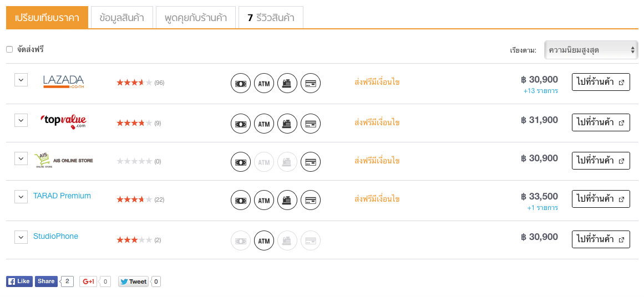Viewport: 644px width, 297px height.
Task: Click the +13 รายการ link under Lazada price
Action: click(540, 91)
